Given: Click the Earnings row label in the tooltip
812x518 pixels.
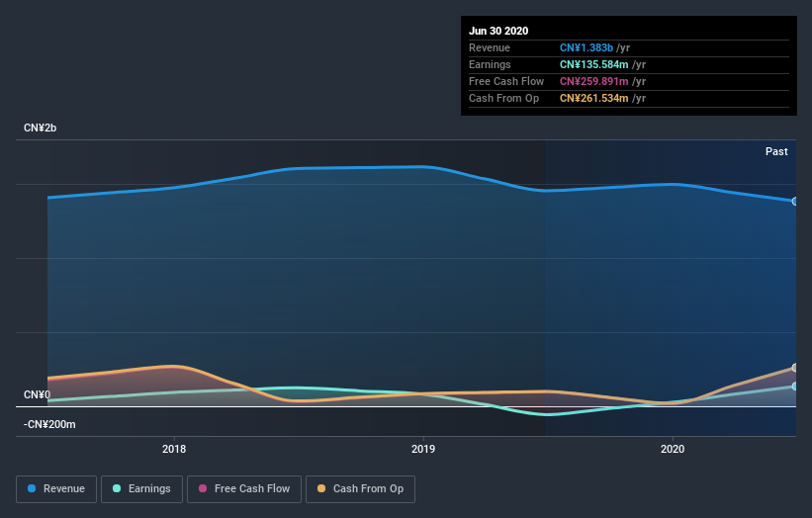Looking at the screenshot, I should (490, 64).
